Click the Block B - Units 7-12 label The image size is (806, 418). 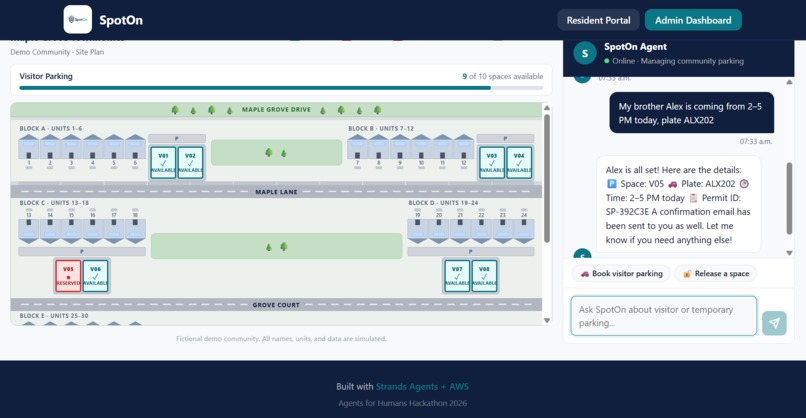click(x=381, y=129)
